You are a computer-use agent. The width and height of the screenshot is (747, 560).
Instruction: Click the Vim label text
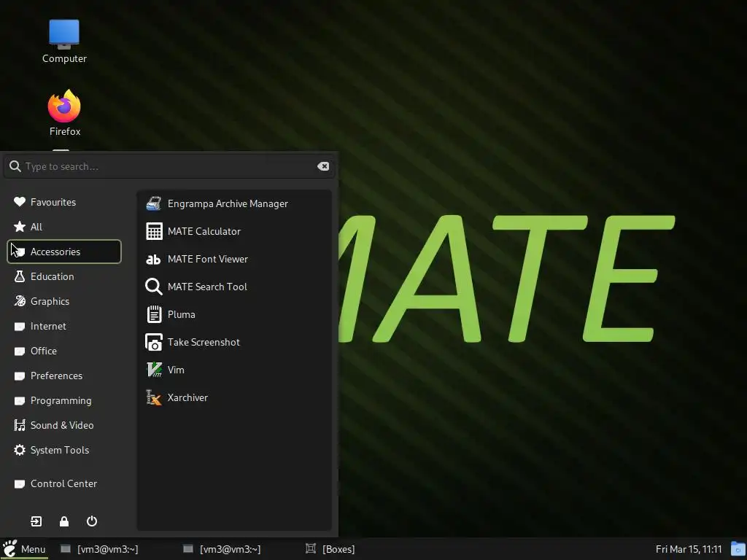pos(176,370)
